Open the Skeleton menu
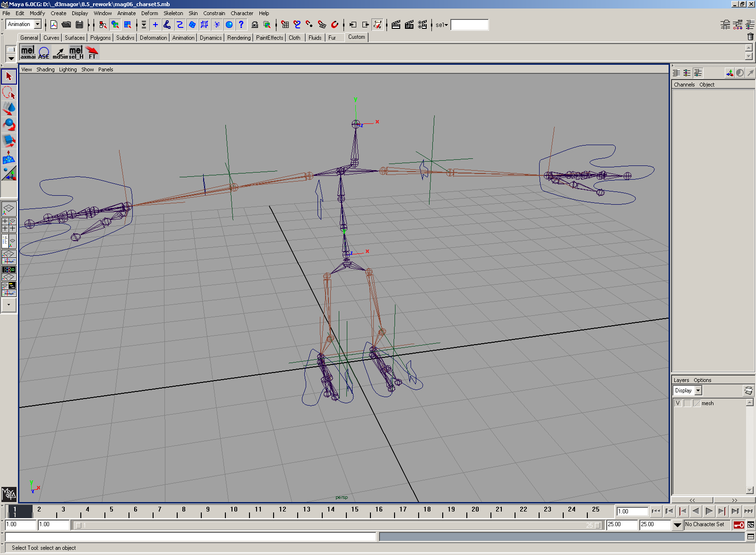Viewport: 756px width, 555px height. point(173,13)
